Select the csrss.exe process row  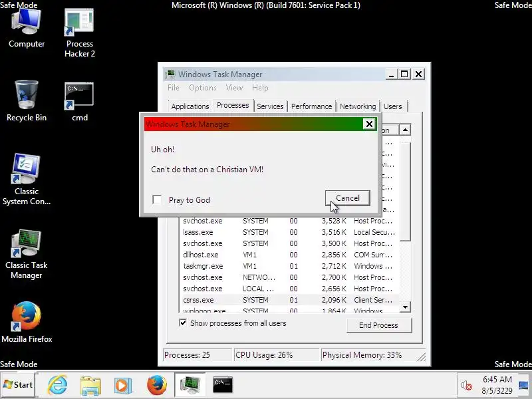[x=289, y=300]
